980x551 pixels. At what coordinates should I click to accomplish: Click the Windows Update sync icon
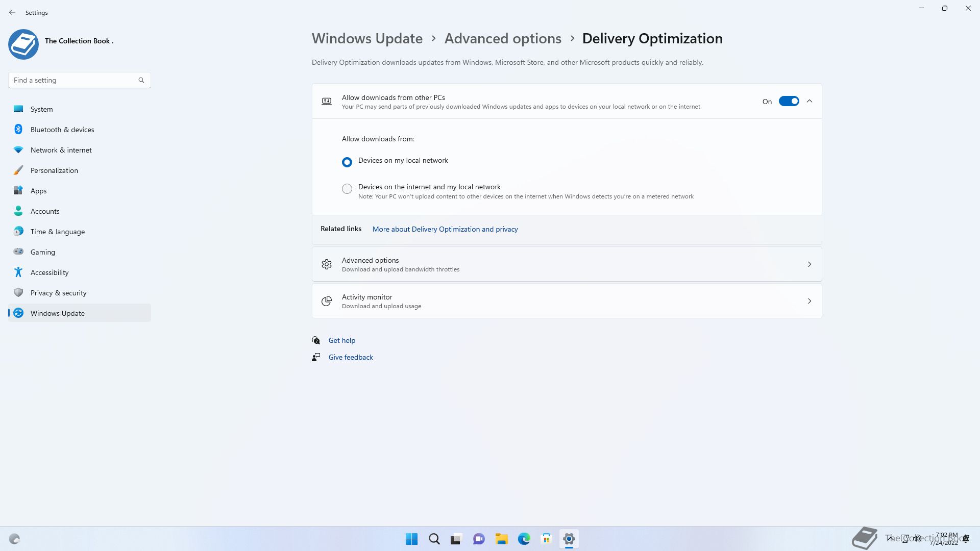click(x=18, y=313)
